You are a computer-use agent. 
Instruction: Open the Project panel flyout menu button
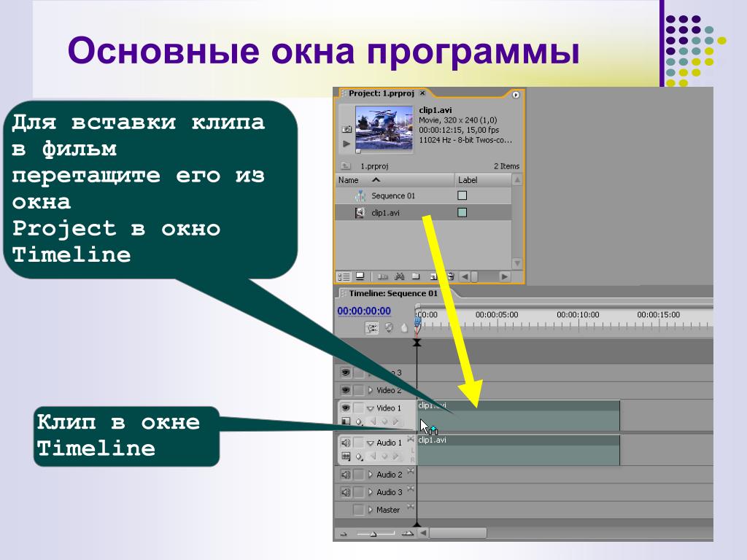pyautogui.click(x=516, y=95)
